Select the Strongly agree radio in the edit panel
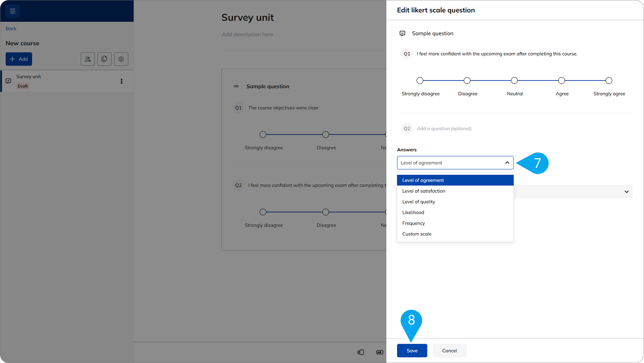The image size is (644, 363). click(609, 81)
